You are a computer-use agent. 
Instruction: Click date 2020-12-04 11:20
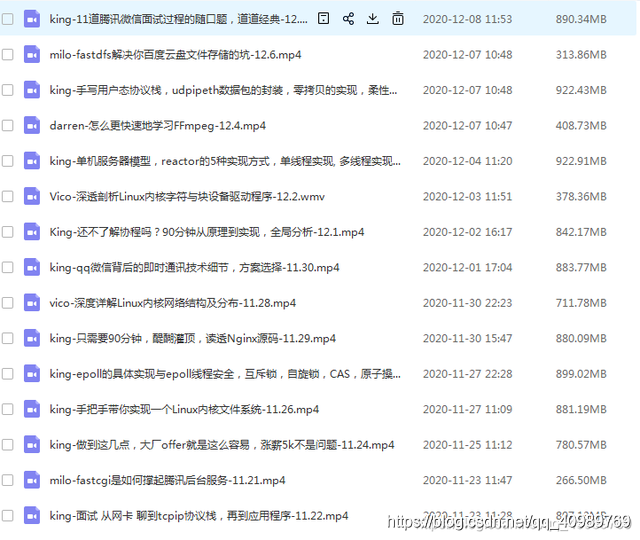467,161
